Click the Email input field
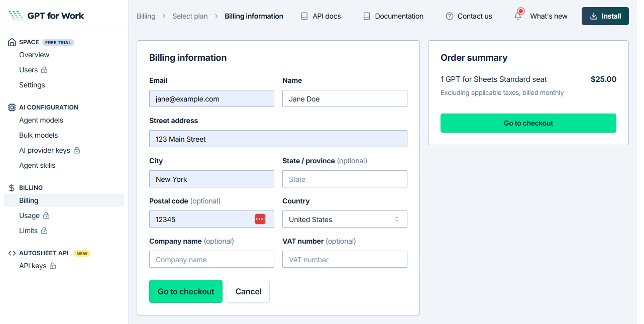 pos(211,98)
